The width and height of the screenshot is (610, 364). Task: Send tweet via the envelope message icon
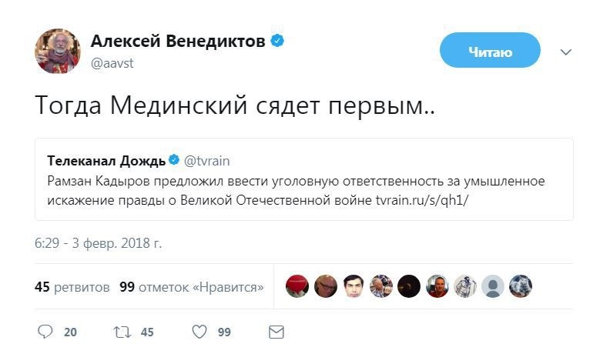(x=276, y=332)
